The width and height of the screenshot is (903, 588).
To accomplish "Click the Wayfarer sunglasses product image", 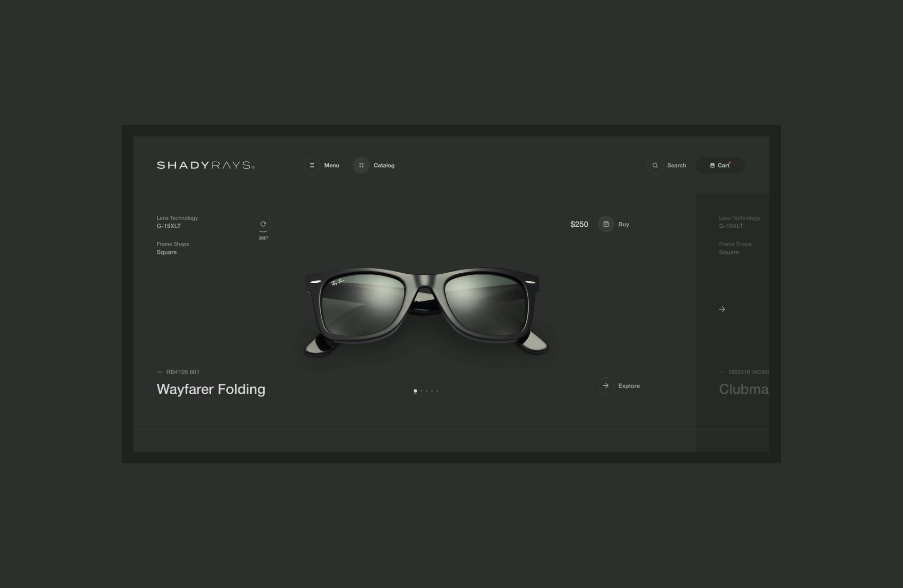I will click(426, 311).
